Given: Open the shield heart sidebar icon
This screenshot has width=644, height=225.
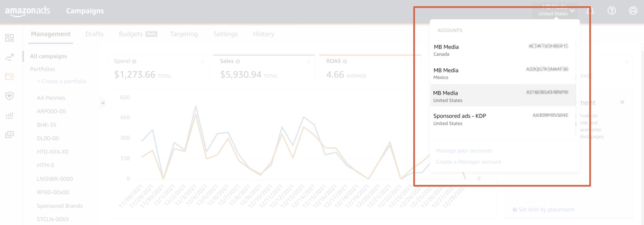Looking at the screenshot, I should (9, 96).
